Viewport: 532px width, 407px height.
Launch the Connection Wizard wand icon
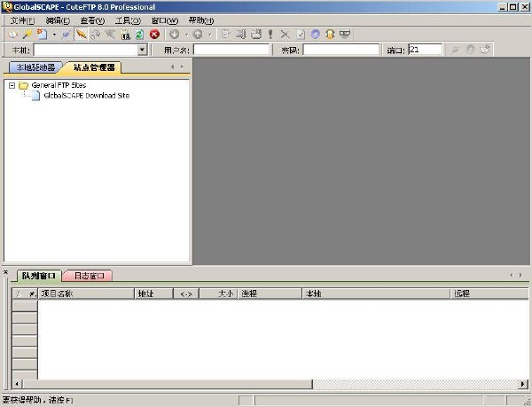[27, 35]
